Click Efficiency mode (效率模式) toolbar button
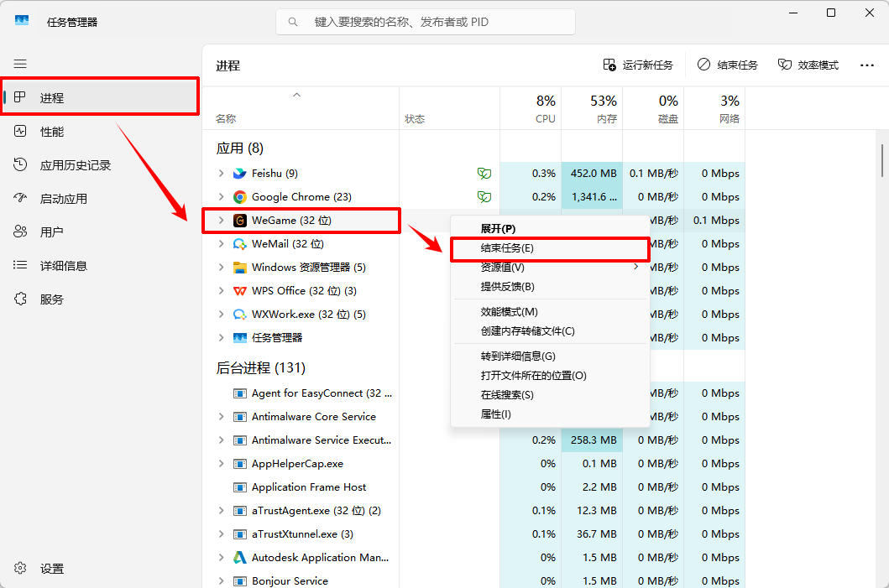Screen dimensions: 889x588 [808, 65]
